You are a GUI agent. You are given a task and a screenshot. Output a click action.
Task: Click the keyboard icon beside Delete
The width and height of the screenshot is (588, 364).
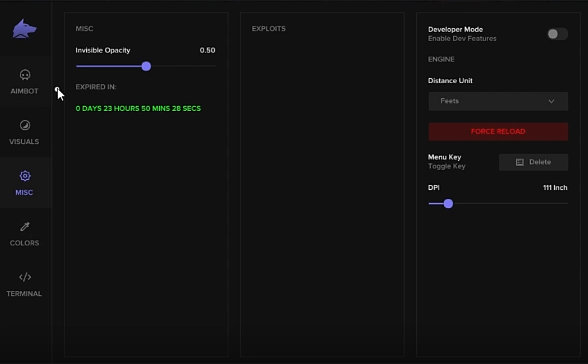click(x=520, y=162)
